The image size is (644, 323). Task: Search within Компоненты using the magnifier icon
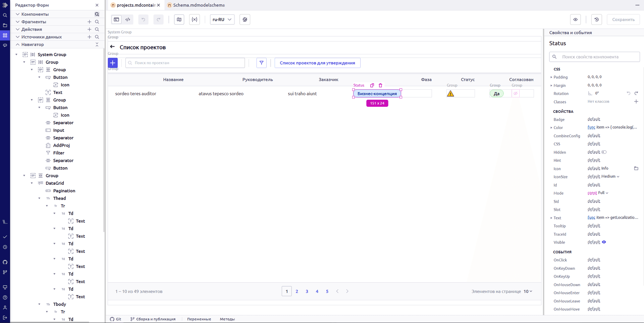(x=97, y=14)
